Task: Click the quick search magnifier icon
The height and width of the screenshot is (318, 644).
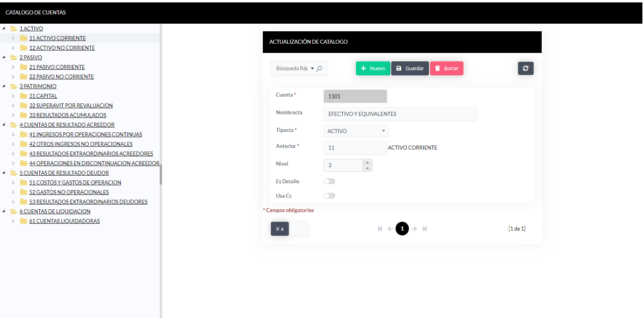Action: tap(319, 69)
